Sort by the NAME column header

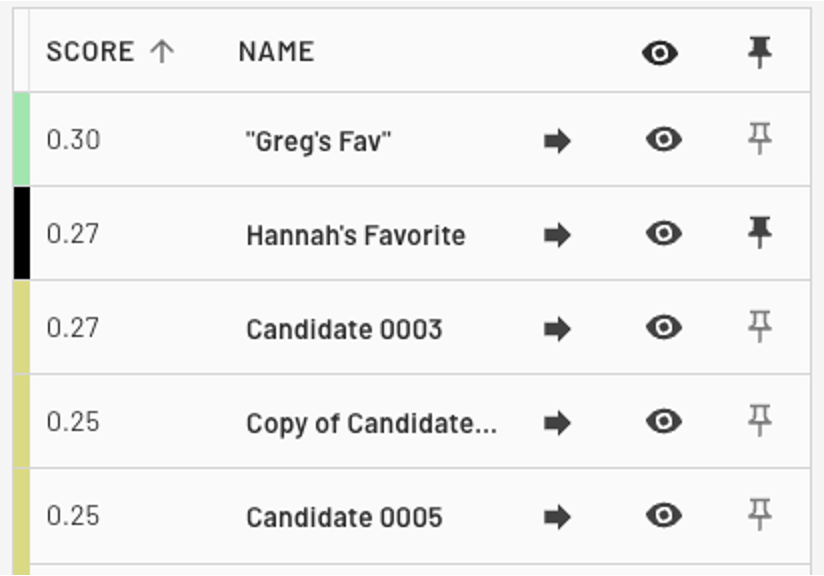pyautogui.click(x=276, y=52)
